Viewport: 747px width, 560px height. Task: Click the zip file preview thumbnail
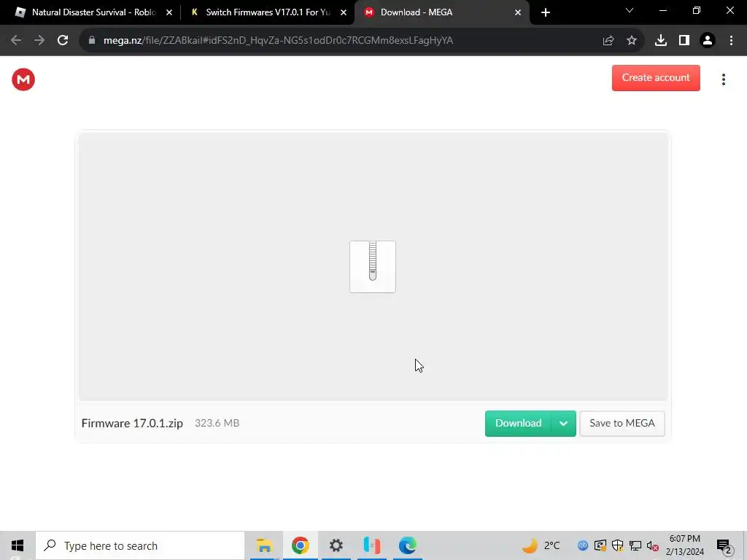click(x=373, y=267)
